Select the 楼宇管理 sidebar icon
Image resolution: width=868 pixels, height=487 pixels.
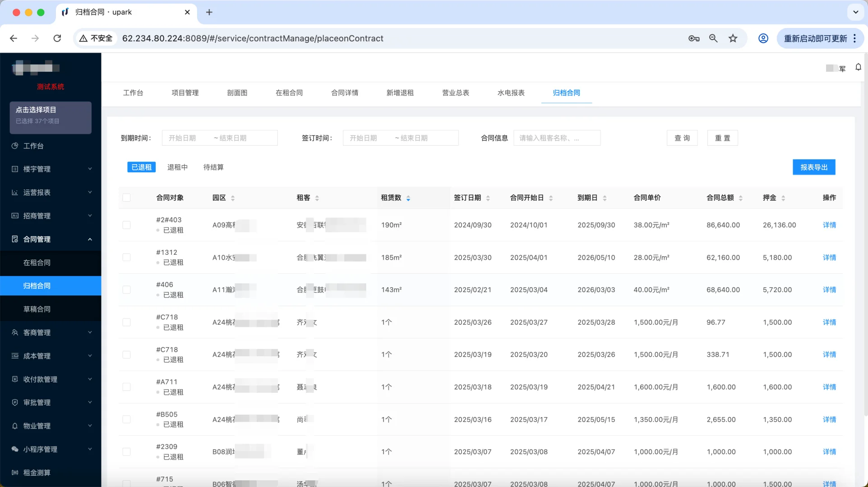(15, 169)
